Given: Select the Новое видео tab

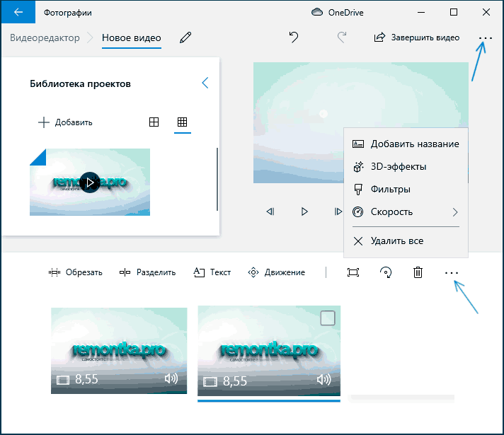Looking at the screenshot, I should point(132,37).
